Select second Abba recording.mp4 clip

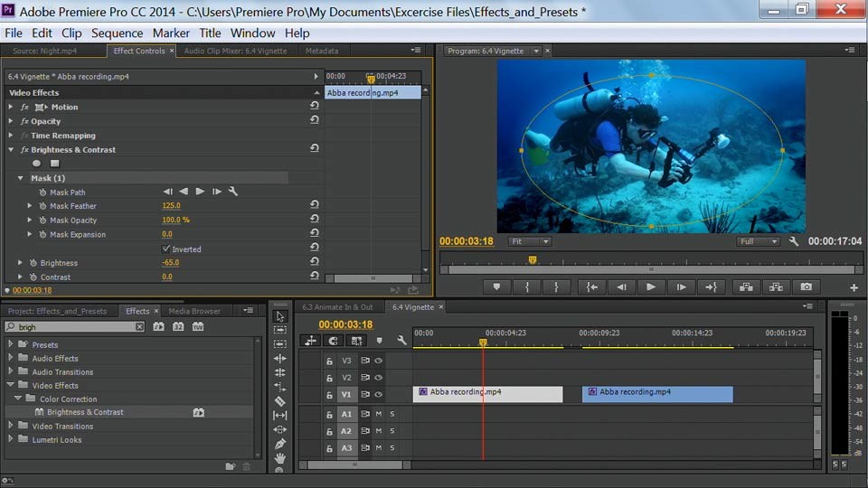click(657, 394)
